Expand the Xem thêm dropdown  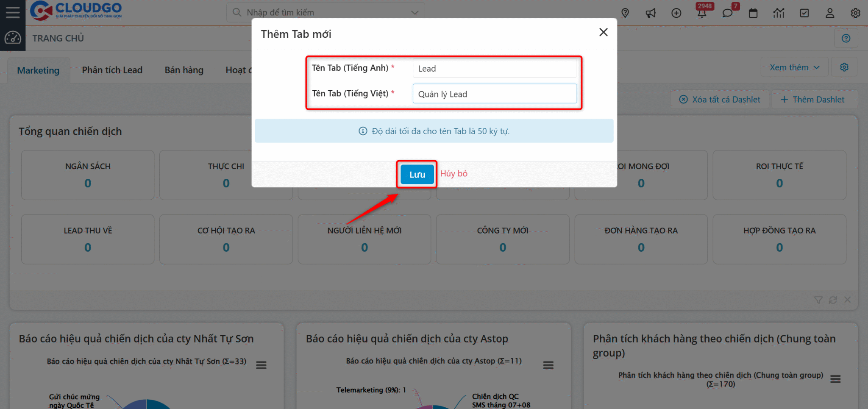tap(795, 67)
